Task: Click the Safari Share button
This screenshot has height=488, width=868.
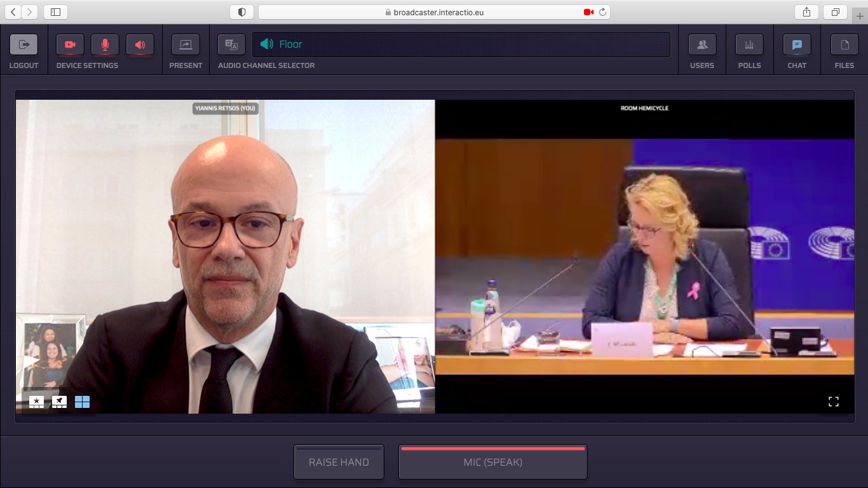Action: [x=806, y=12]
